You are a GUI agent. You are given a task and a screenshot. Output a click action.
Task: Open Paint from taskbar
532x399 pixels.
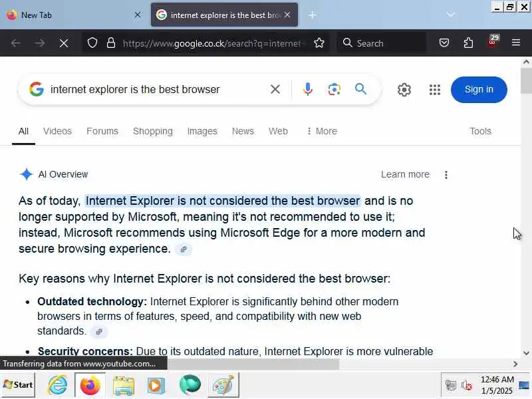(223, 385)
